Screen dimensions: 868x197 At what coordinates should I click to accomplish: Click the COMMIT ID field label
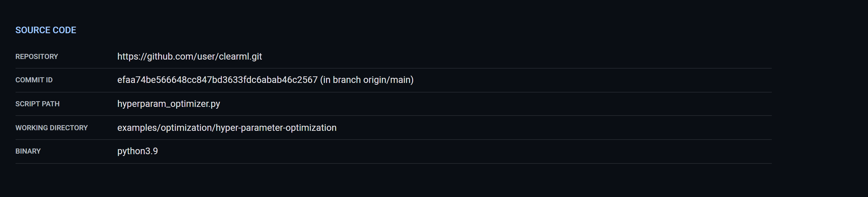[34, 80]
